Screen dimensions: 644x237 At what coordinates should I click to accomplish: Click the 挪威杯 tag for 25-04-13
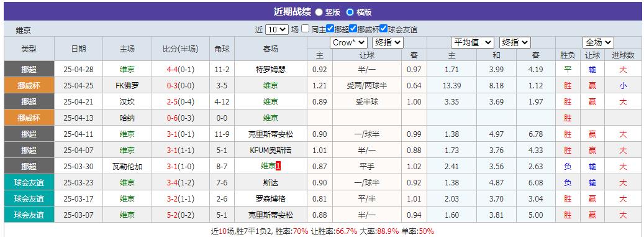tap(29, 118)
